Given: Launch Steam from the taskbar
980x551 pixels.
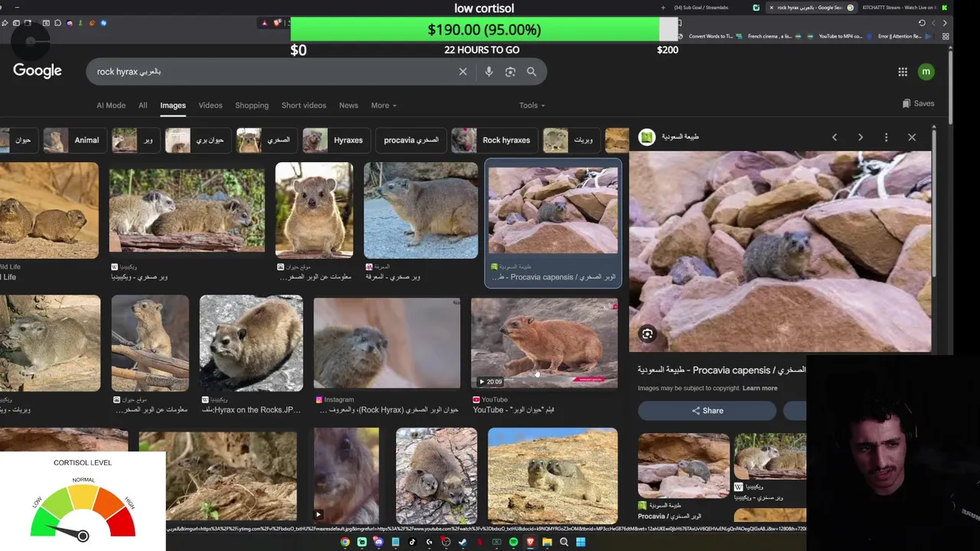Looking at the screenshot, I should click(462, 542).
